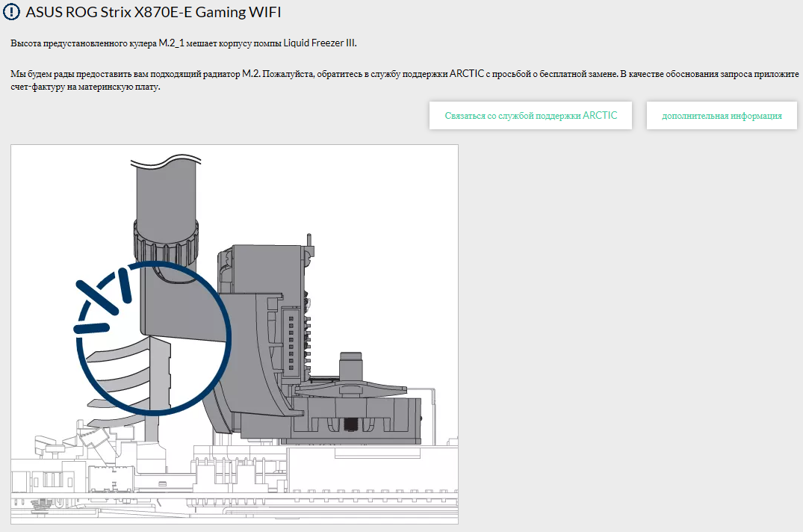
Task: Click 'Связаться со службой поддержки ARCTIC' button
Action: point(530,115)
